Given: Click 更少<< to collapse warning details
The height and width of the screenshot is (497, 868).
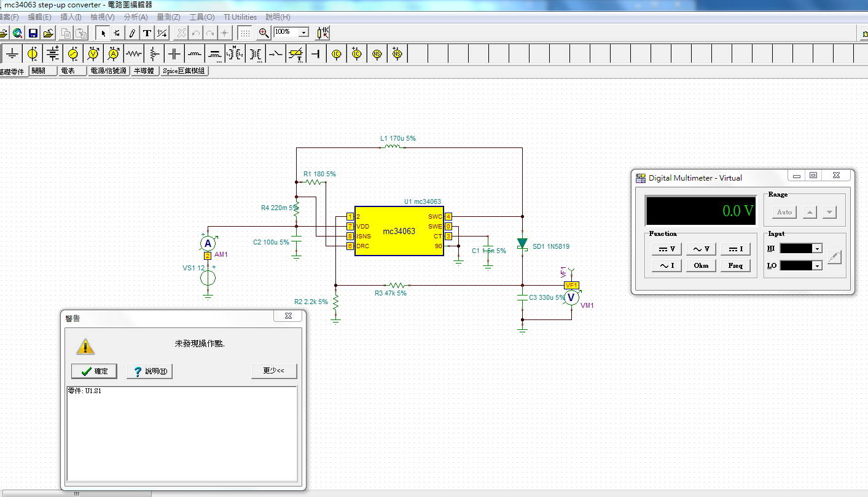Looking at the screenshot, I should 273,371.
